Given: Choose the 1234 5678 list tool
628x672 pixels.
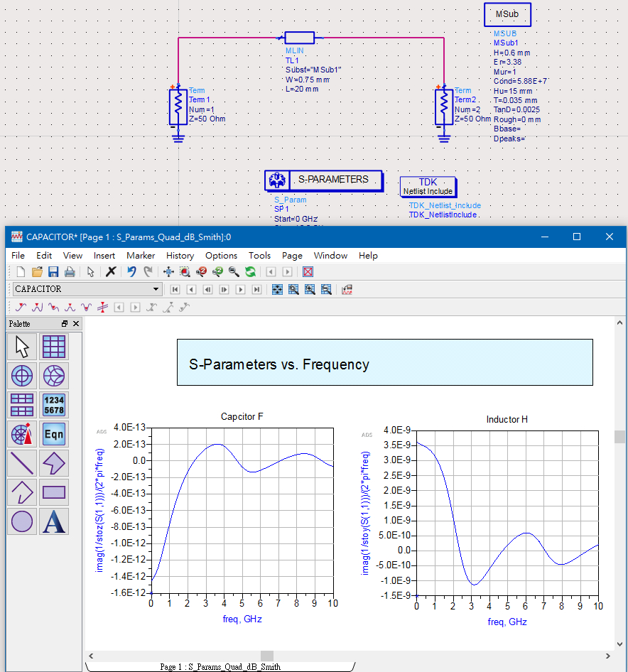Looking at the screenshot, I should pos(54,404).
